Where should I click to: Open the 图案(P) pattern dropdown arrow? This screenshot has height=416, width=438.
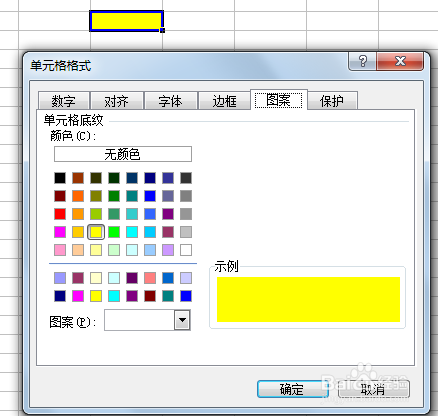tap(182, 320)
